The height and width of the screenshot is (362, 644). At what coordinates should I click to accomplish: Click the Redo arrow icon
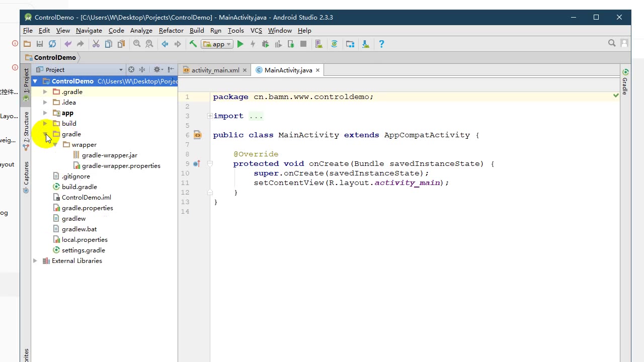[x=80, y=44]
